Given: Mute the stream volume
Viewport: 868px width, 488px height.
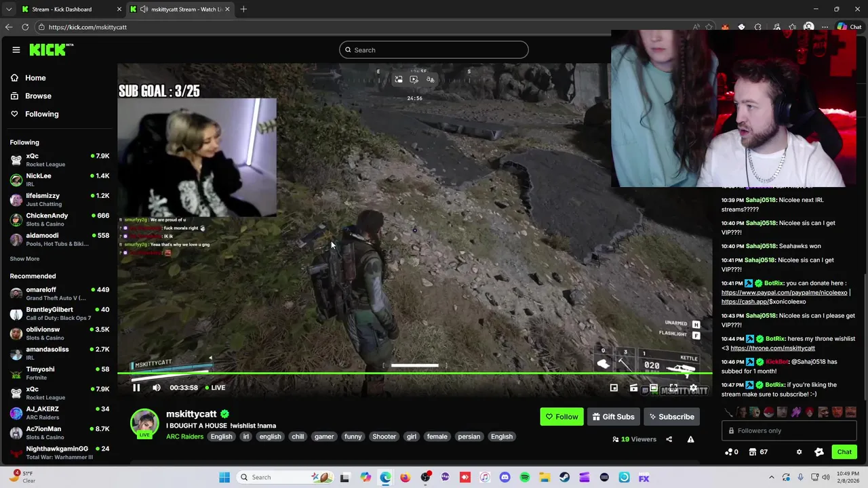Looking at the screenshot, I should coord(157,388).
